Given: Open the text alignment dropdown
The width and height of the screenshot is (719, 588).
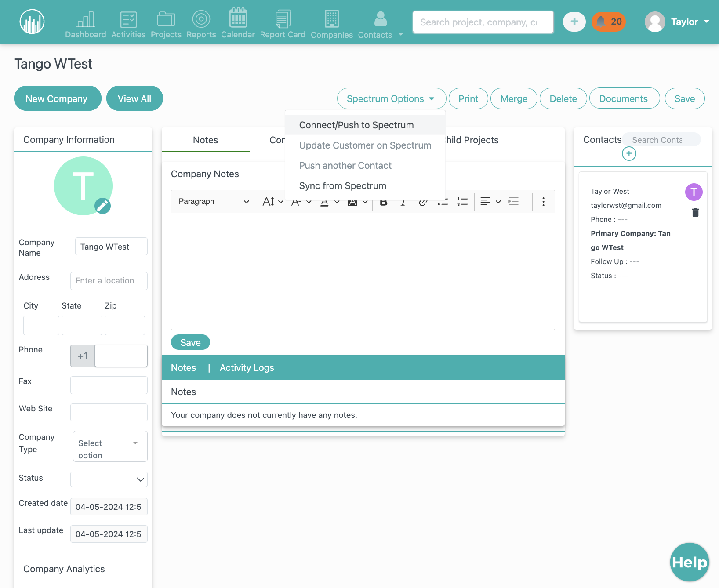Looking at the screenshot, I should (x=490, y=202).
